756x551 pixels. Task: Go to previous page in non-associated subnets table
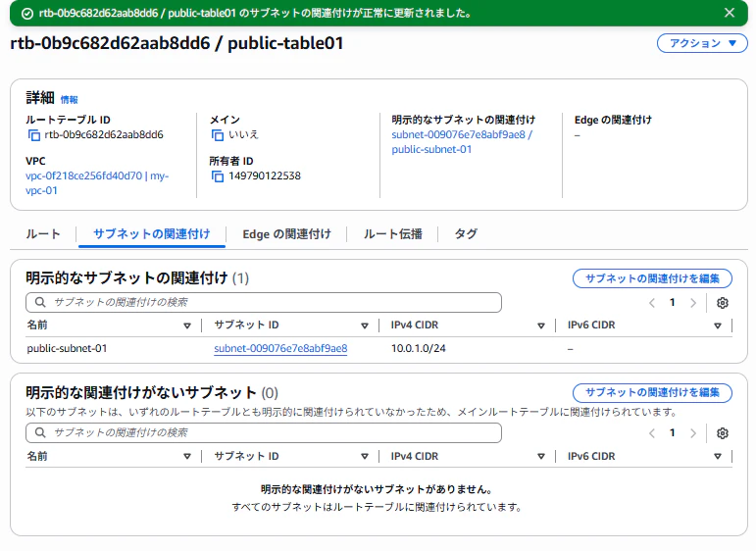(652, 433)
